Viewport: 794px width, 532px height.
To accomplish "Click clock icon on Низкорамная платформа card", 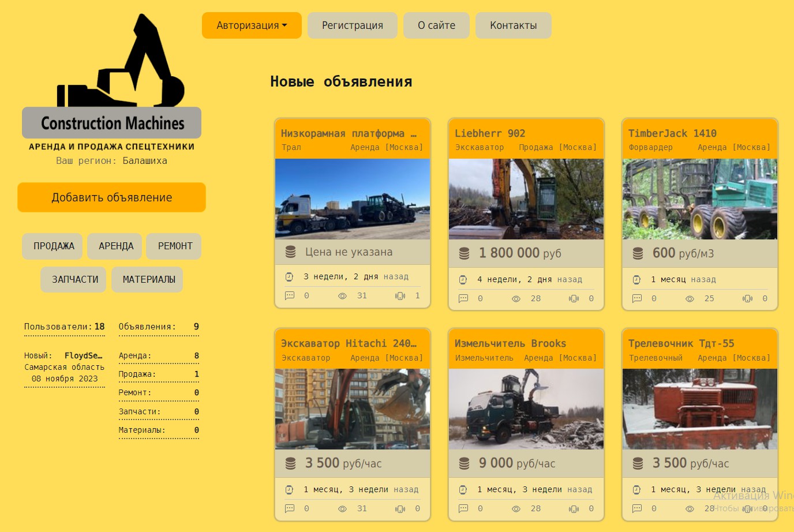I will click(290, 277).
